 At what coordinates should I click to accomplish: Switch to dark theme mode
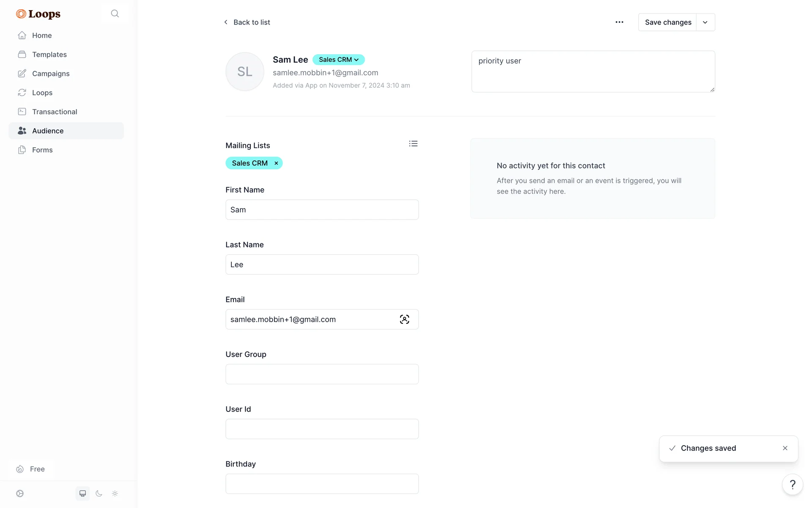(99, 494)
